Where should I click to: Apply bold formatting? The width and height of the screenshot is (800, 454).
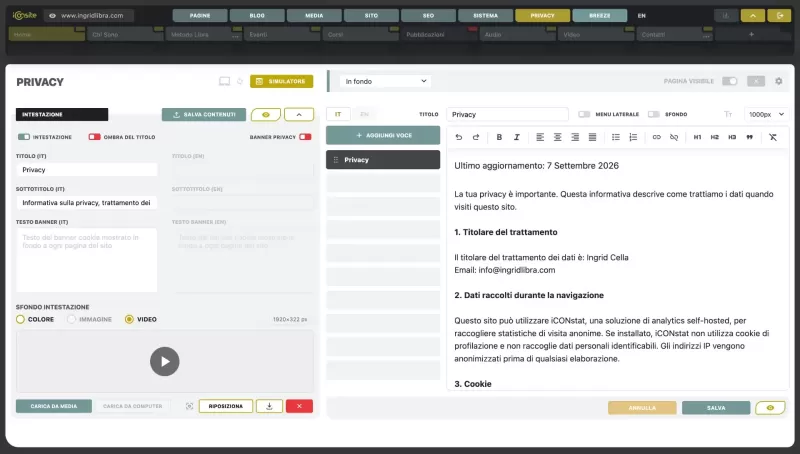(499, 137)
